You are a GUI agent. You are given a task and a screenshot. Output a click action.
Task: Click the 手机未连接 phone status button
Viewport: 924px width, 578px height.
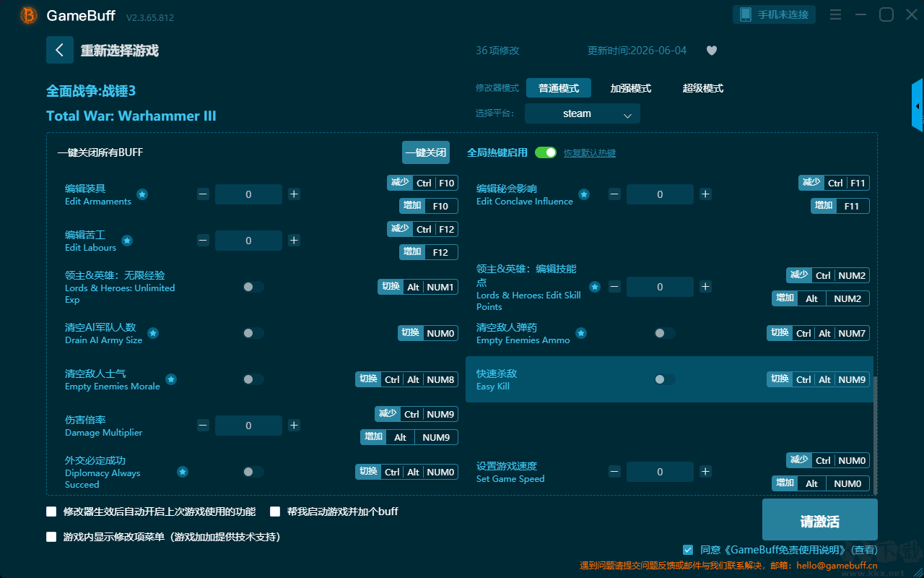[775, 14]
